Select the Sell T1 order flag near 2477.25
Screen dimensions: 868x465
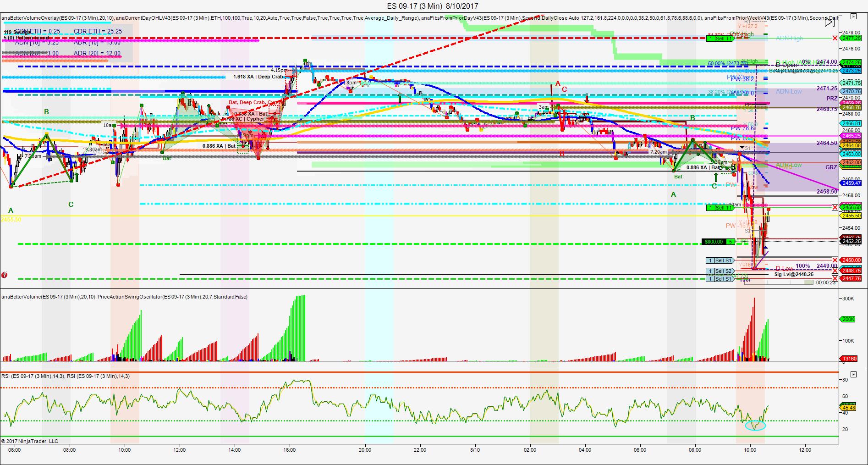click(x=721, y=39)
